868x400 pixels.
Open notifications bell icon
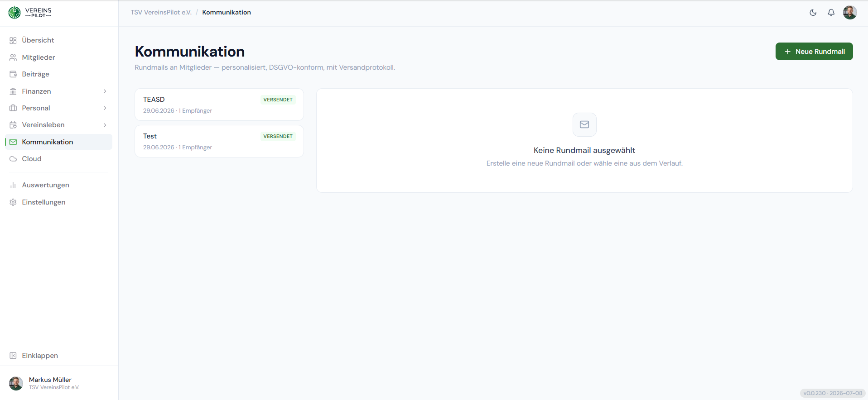[831, 13]
